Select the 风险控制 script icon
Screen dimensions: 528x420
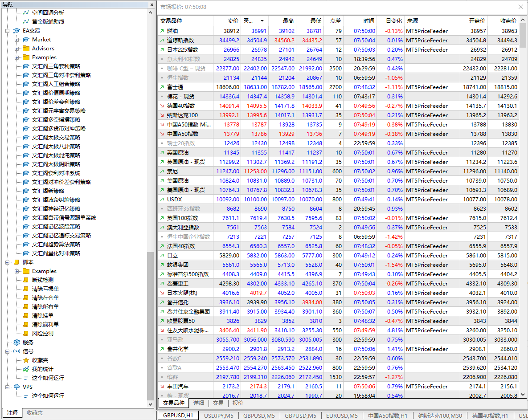(x=26, y=333)
